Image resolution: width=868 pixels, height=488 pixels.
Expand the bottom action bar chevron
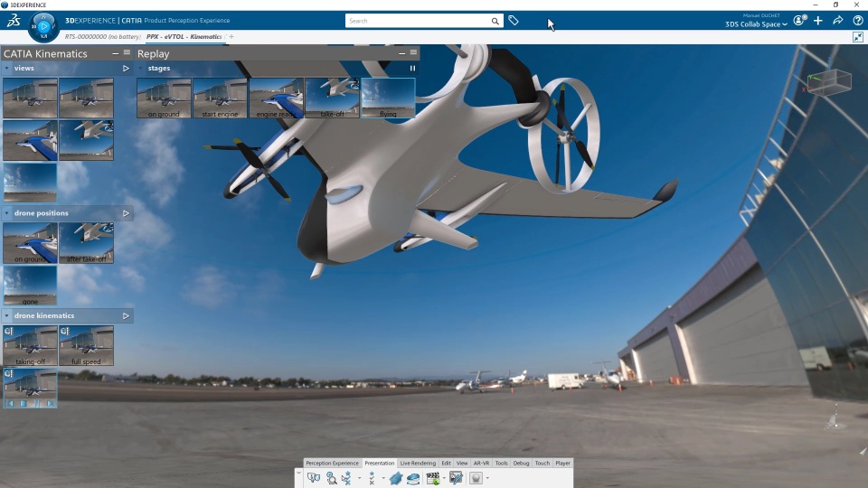coord(298,473)
